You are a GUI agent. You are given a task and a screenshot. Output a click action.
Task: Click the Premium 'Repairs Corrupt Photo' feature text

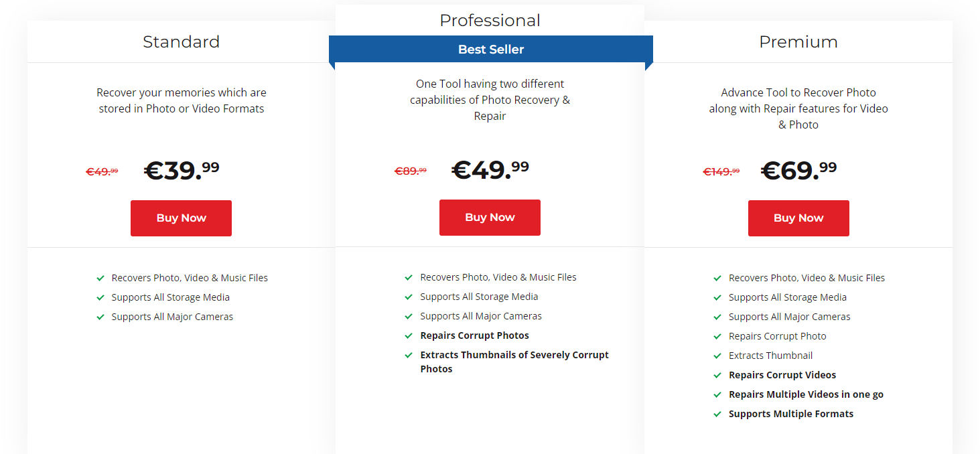tap(778, 336)
